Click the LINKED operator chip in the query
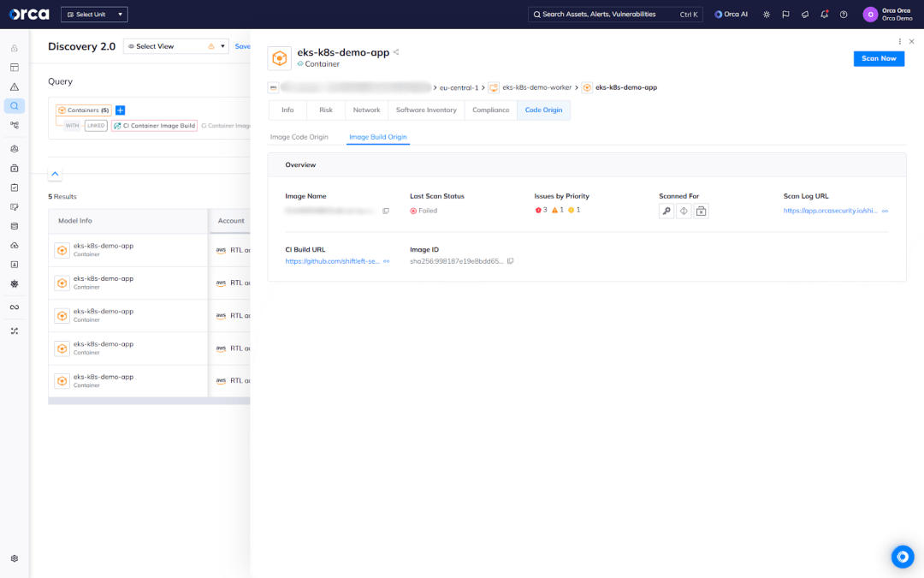 coord(96,126)
